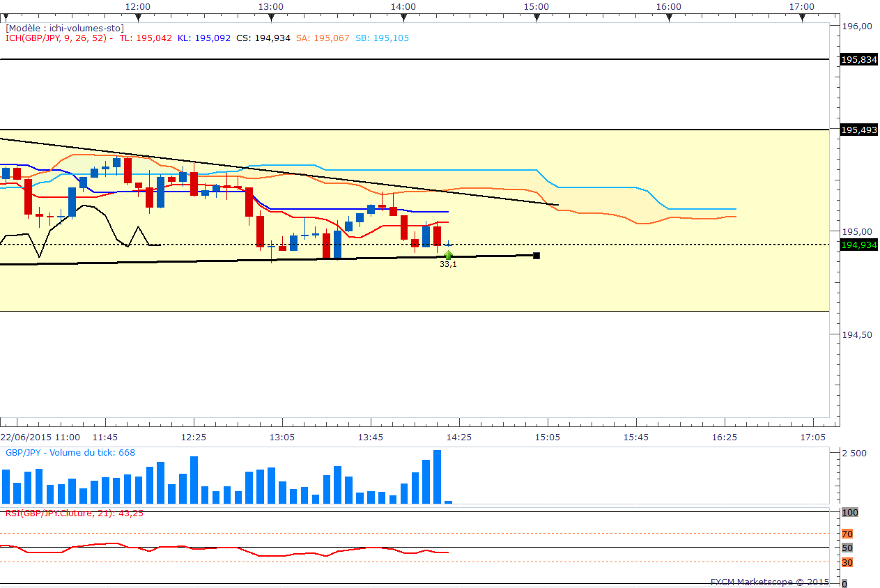Image resolution: width=880 pixels, height=588 pixels.
Task: Click the CS: 194,934 Chikou value
Action: (263, 38)
